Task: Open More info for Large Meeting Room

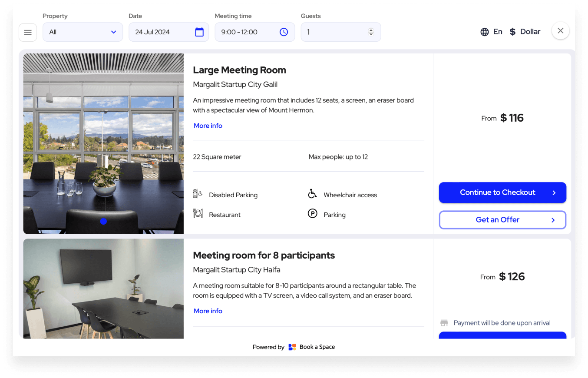Action: (208, 126)
